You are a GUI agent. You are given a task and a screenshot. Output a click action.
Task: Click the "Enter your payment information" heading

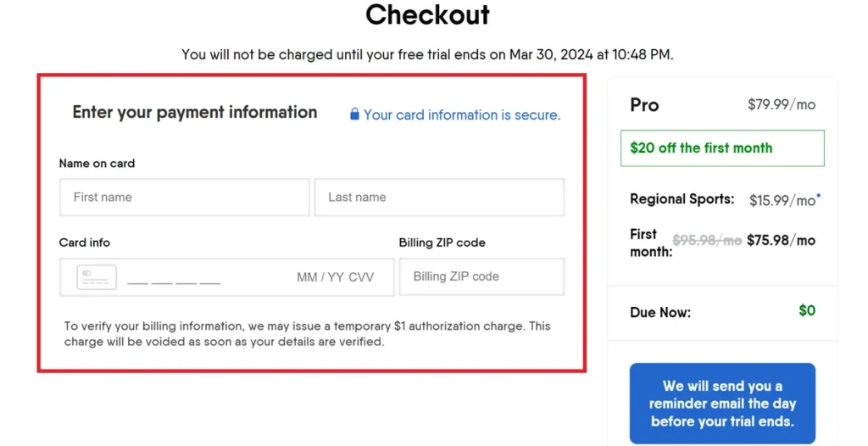[x=195, y=112]
